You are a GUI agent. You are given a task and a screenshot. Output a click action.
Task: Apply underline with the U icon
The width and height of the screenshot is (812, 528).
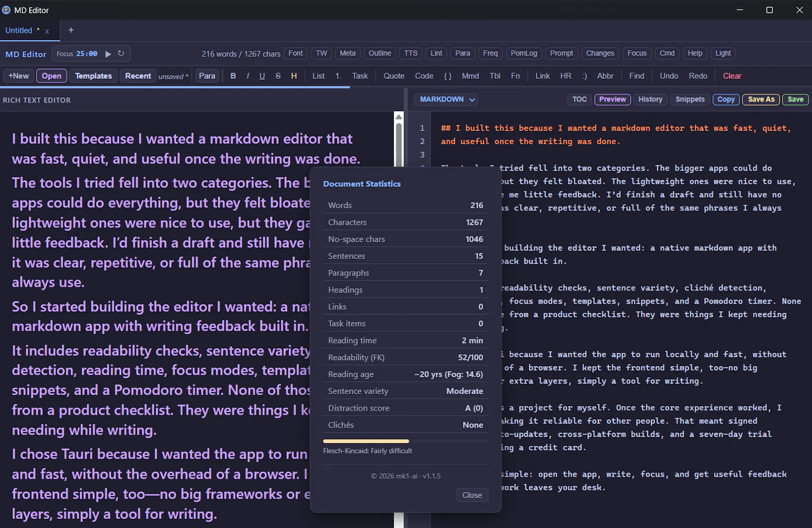262,76
